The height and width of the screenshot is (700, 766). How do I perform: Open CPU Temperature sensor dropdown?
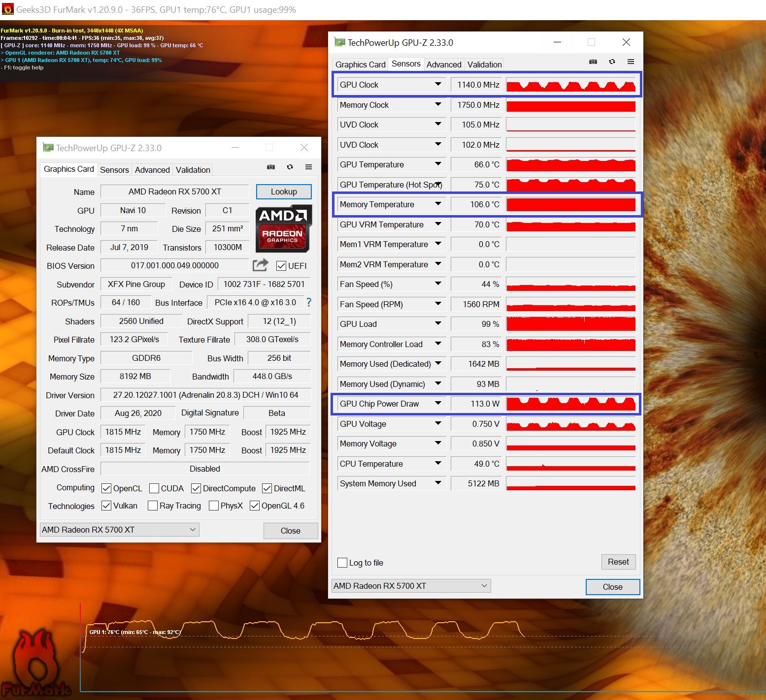[x=438, y=463]
